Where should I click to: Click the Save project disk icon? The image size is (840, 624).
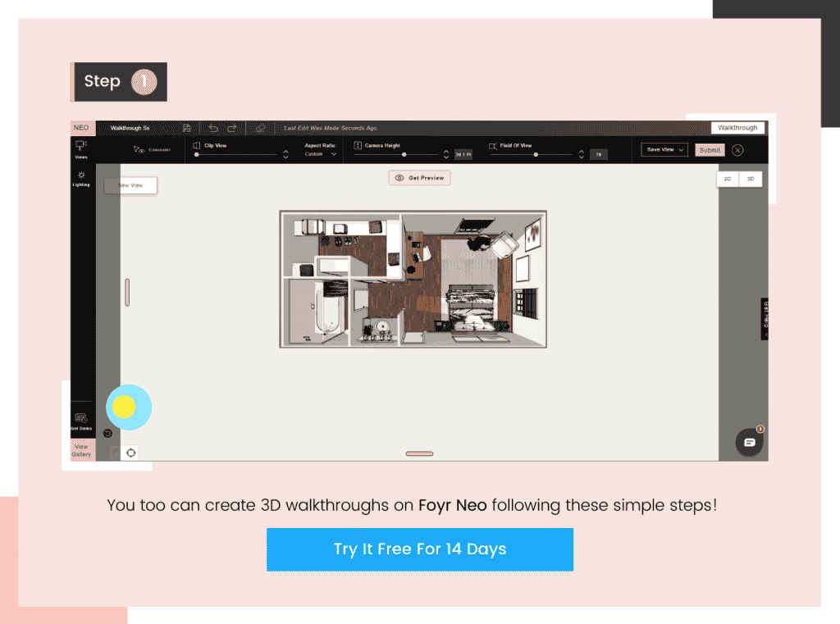click(186, 128)
